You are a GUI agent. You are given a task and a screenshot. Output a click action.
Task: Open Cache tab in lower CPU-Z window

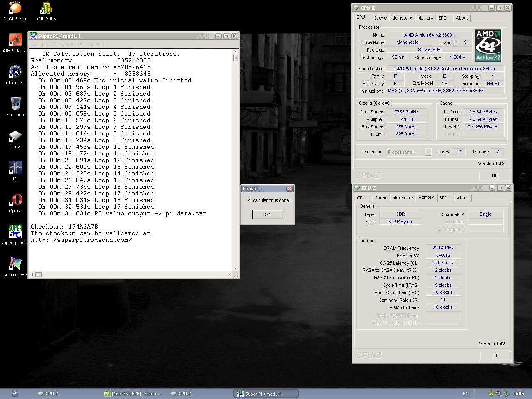click(x=381, y=198)
